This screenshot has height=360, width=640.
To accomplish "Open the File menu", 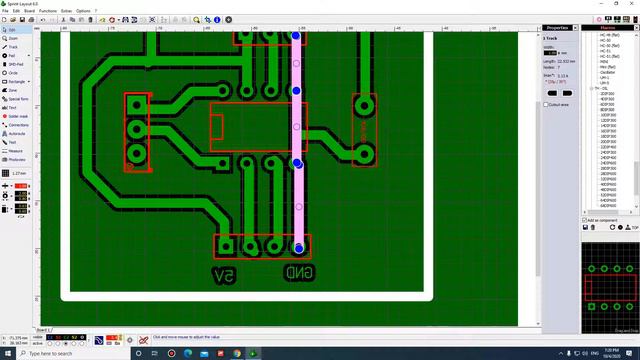I will click(x=5, y=11).
